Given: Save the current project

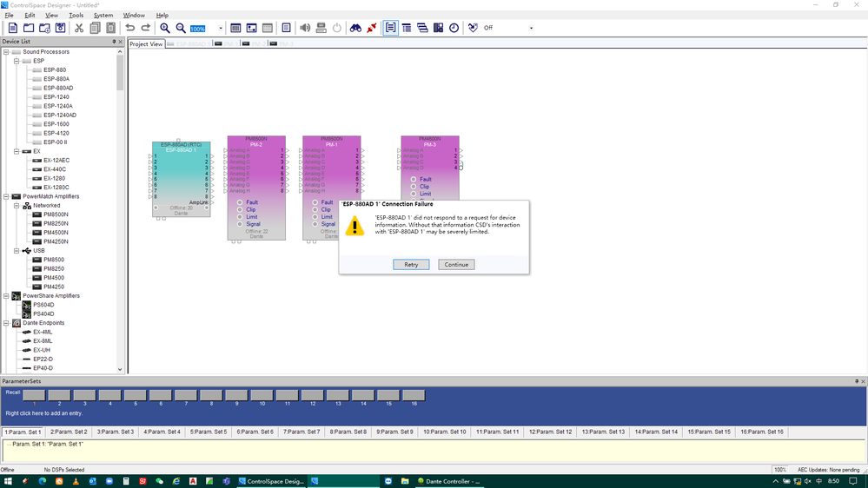Looking at the screenshot, I should [x=60, y=28].
